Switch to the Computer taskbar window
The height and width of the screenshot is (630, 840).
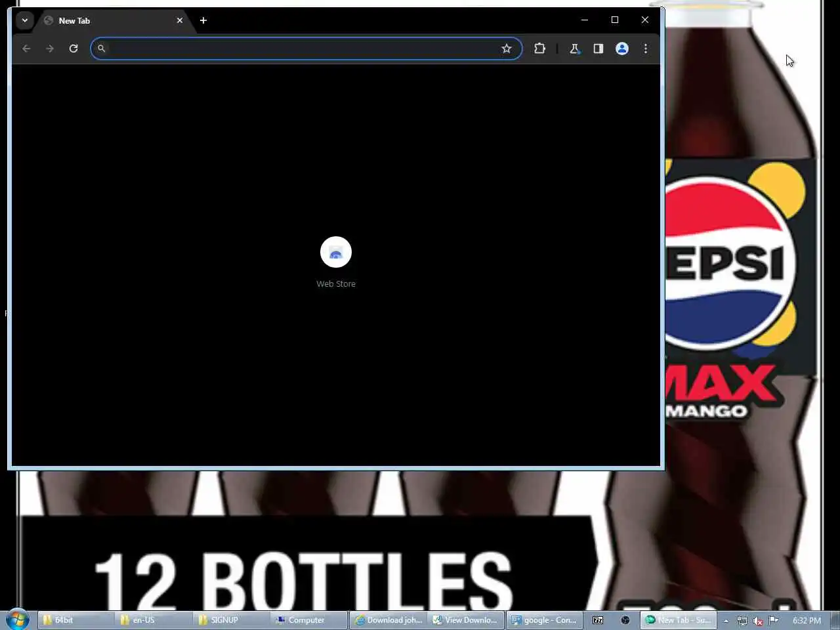coord(308,620)
